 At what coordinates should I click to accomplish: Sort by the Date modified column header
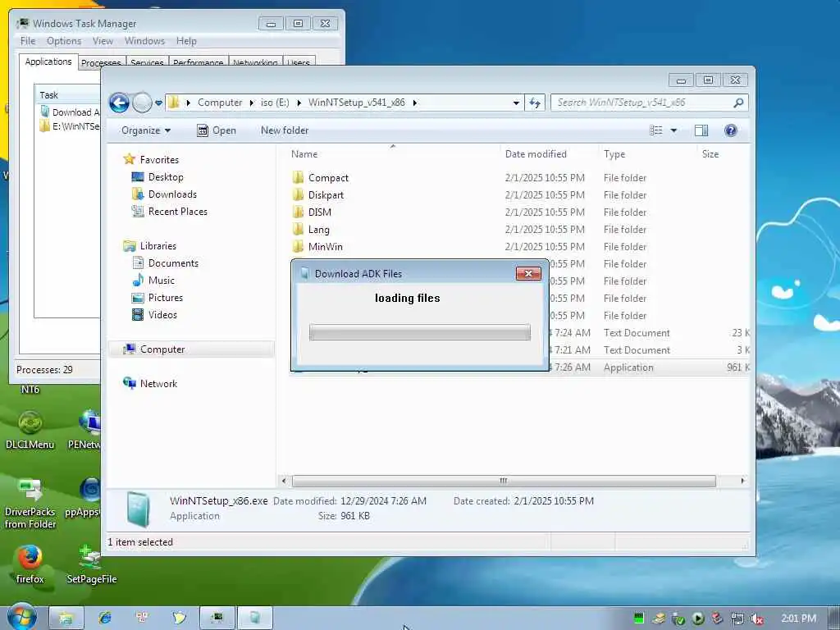(x=536, y=154)
